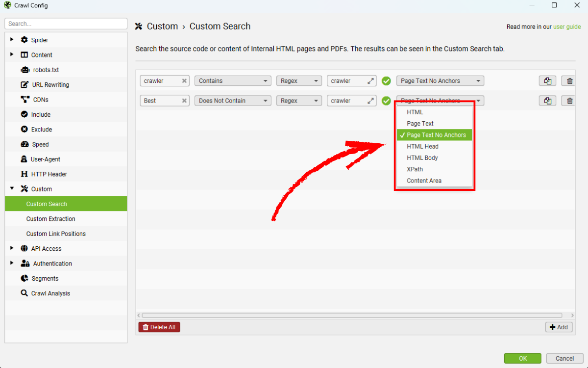Click the configuration search box

pos(66,24)
